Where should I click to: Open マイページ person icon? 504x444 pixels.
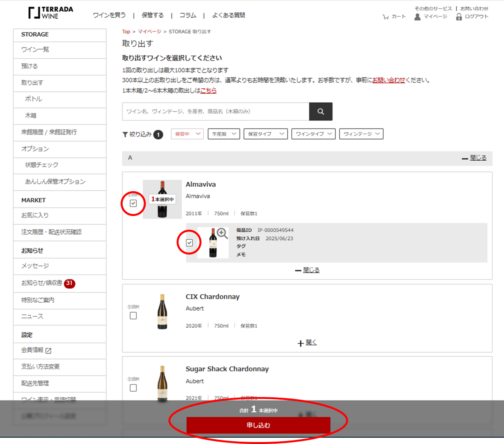417,17
